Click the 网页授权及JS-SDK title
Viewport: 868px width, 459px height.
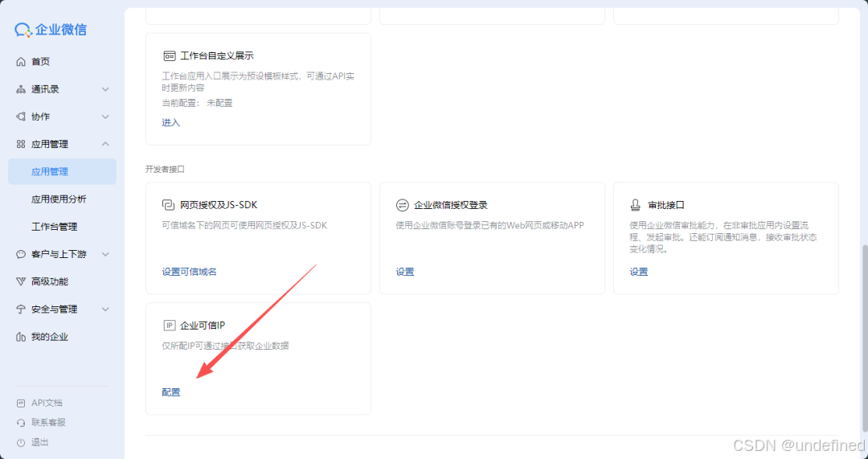(219, 205)
